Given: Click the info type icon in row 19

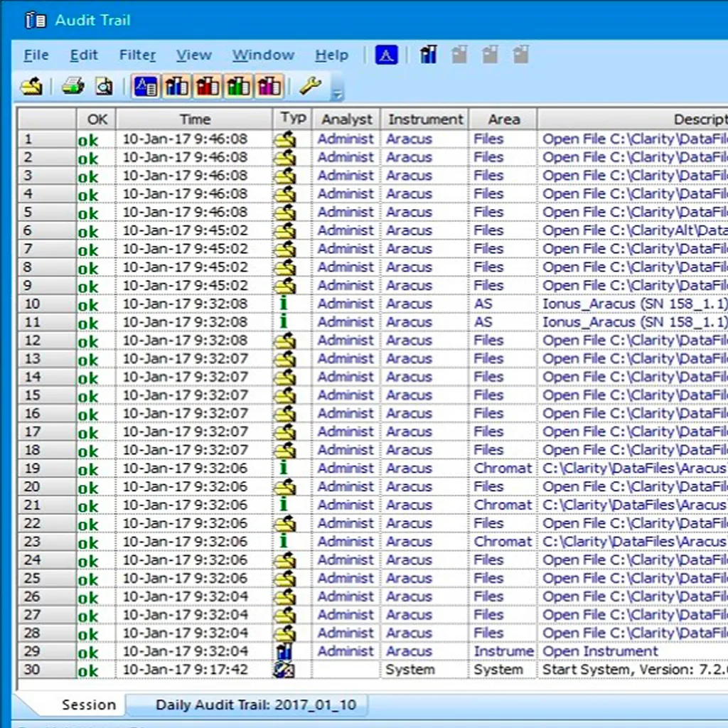Looking at the screenshot, I should click(x=284, y=468).
